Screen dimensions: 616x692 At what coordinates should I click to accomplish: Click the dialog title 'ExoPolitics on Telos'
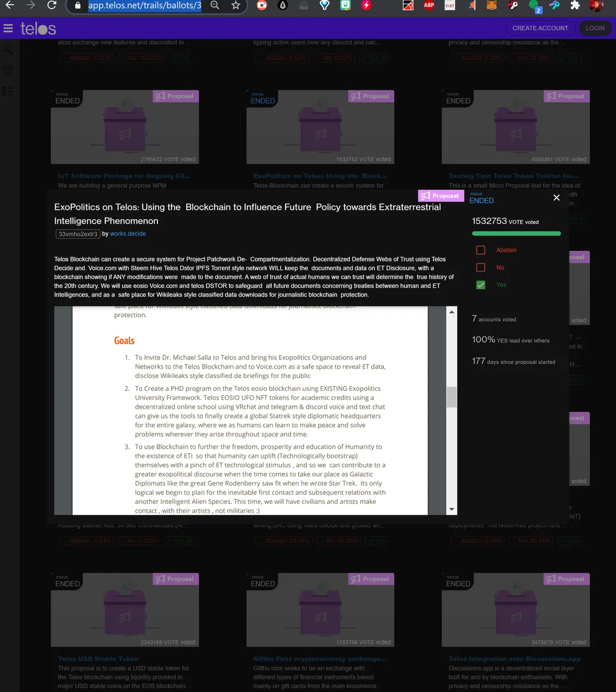click(x=247, y=214)
